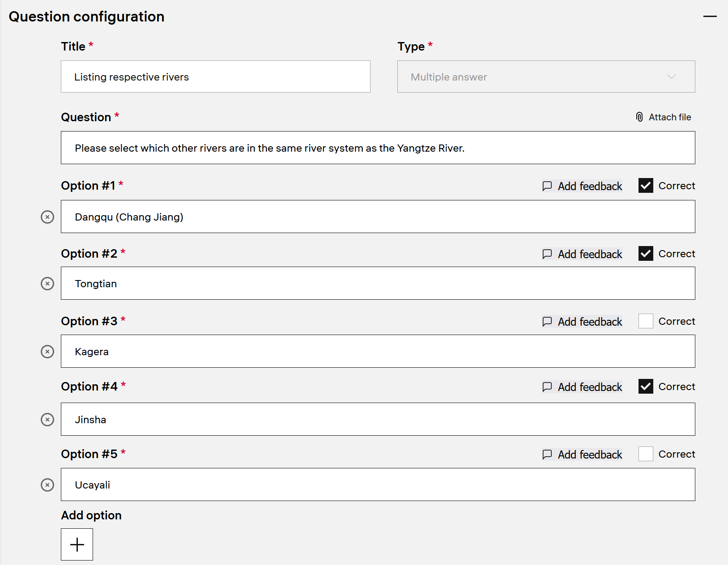This screenshot has width=728, height=565.
Task: Check the Correct box for Option #5
Action: tap(646, 454)
